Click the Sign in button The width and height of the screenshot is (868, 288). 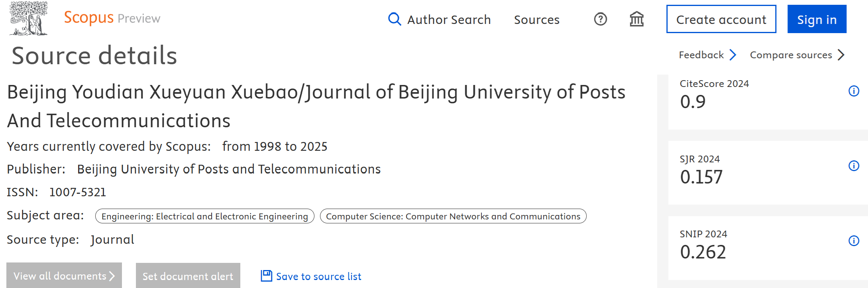[817, 19]
